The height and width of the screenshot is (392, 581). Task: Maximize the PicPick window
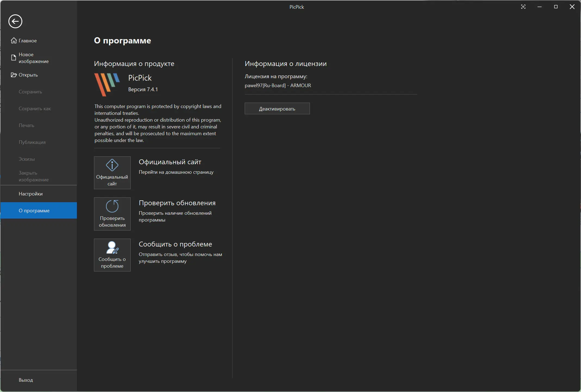pos(556,7)
